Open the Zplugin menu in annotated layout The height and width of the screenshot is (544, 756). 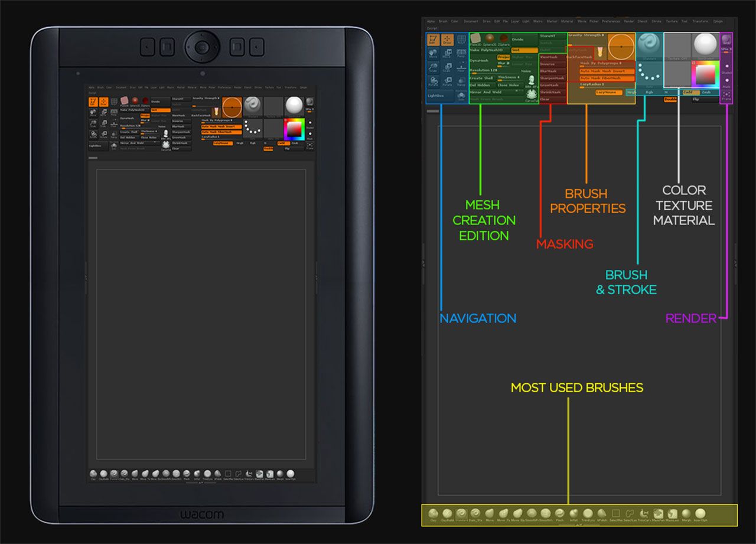[x=718, y=21]
